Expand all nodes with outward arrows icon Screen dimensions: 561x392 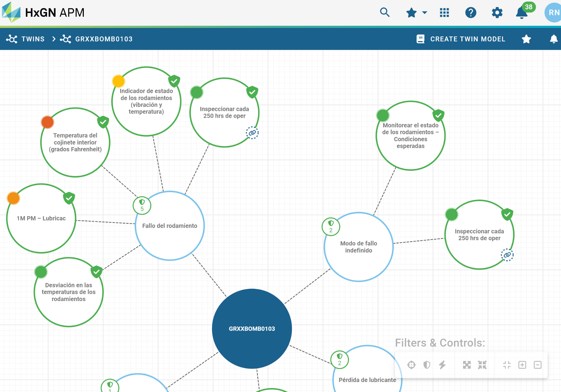(467, 365)
